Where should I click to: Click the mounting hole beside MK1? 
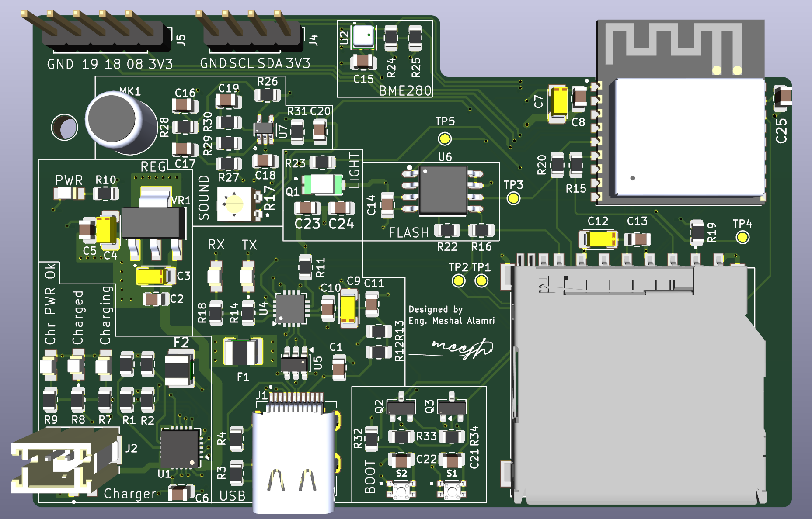(x=65, y=127)
